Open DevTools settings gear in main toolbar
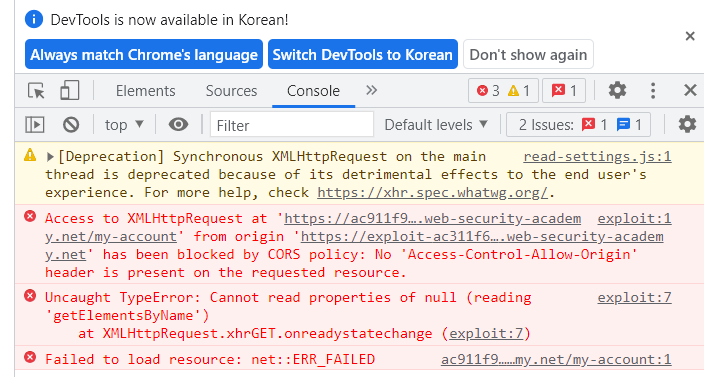 (x=617, y=91)
